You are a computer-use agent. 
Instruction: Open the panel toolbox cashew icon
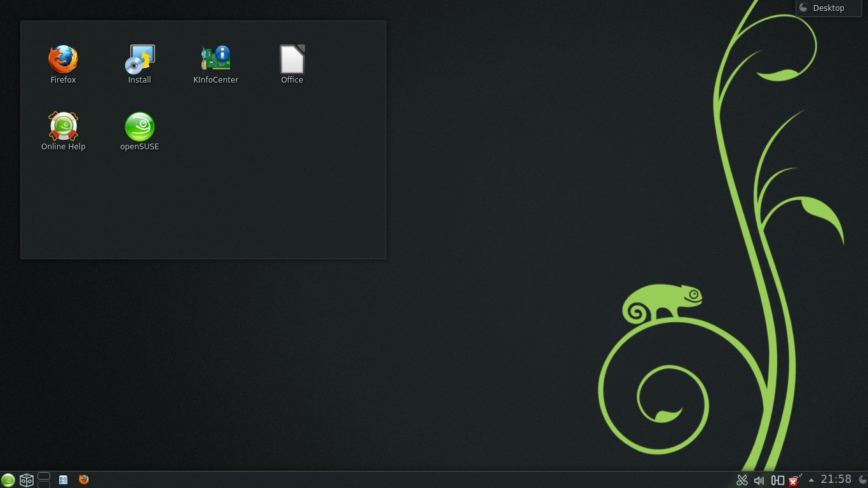[862, 480]
